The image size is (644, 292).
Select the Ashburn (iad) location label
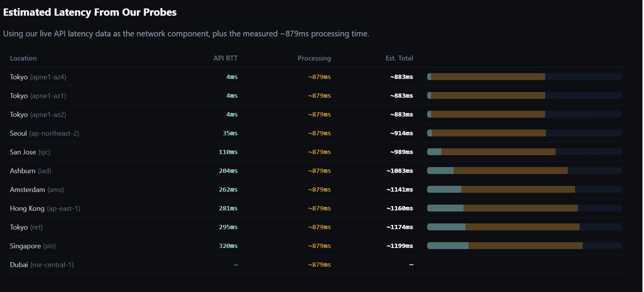tap(30, 171)
